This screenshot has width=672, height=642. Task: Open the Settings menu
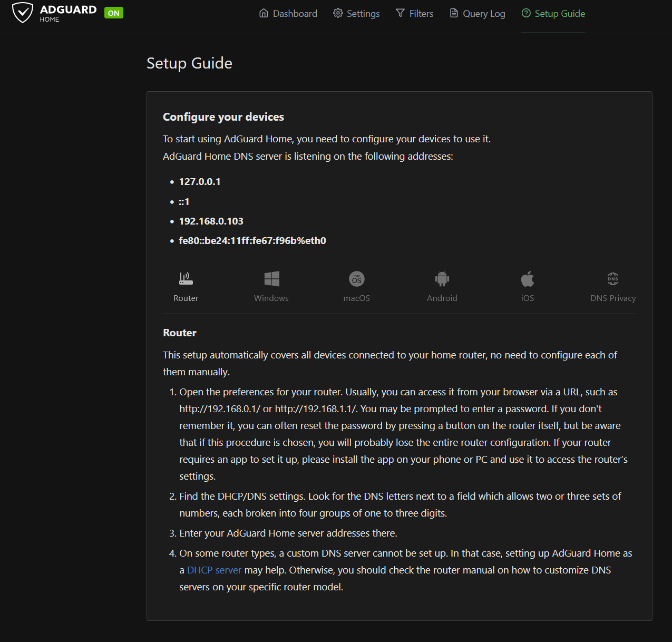point(356,14)
